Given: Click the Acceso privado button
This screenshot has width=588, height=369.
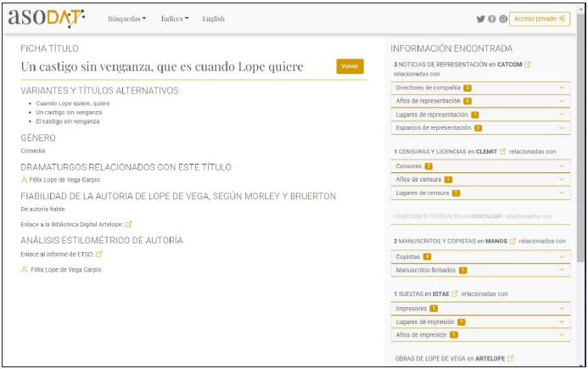Looking at the screenshot, I should [540, 19].
